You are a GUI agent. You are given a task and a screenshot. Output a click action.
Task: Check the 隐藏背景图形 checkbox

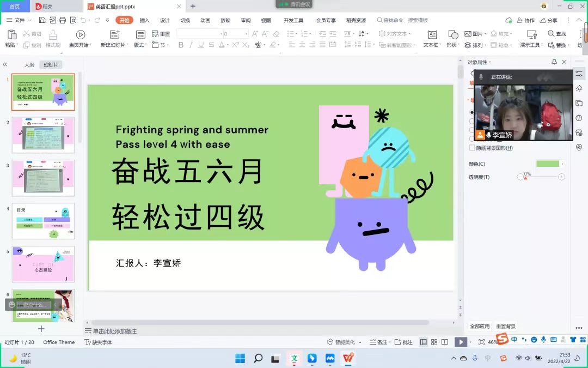472,148
